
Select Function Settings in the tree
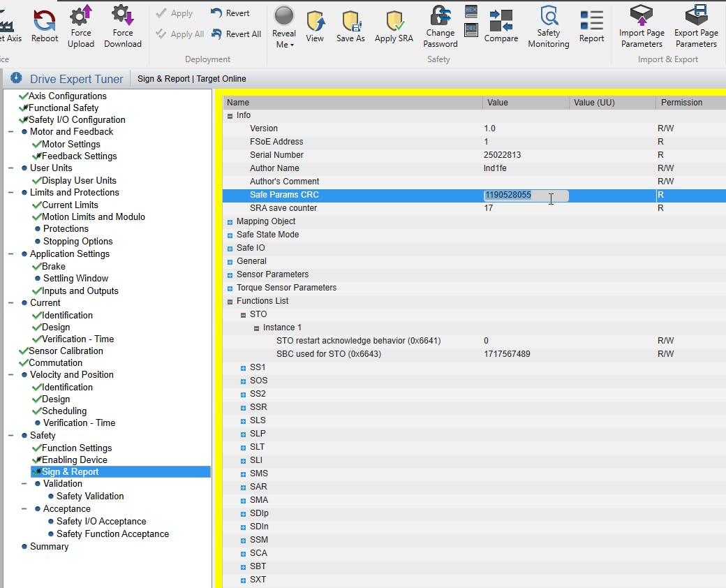[76, 448]
